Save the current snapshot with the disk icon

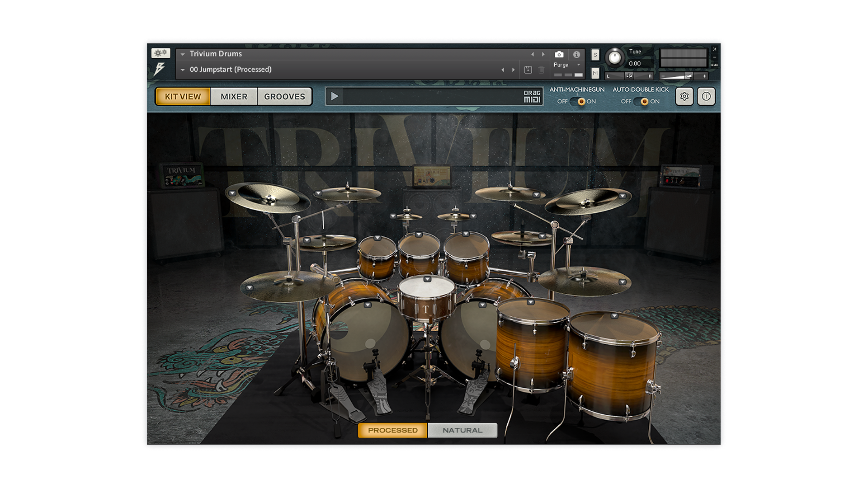[x=528, y=70]
